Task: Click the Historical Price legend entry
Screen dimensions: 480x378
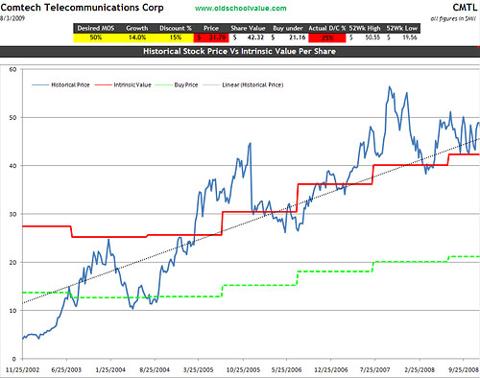Action: point(61,85)
